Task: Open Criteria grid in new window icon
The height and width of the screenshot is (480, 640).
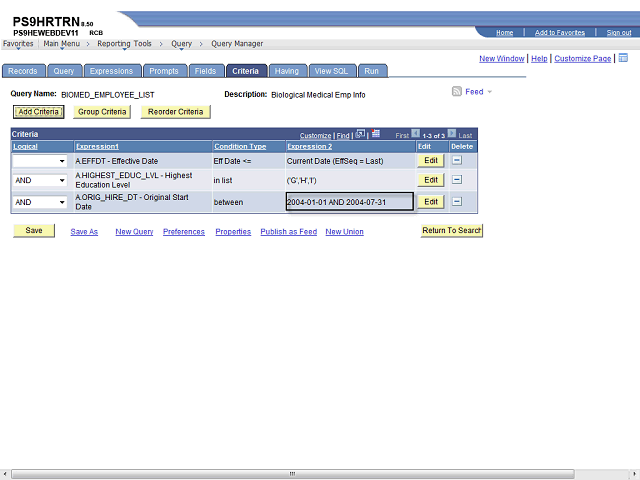Action: click(x=360, y=134)
